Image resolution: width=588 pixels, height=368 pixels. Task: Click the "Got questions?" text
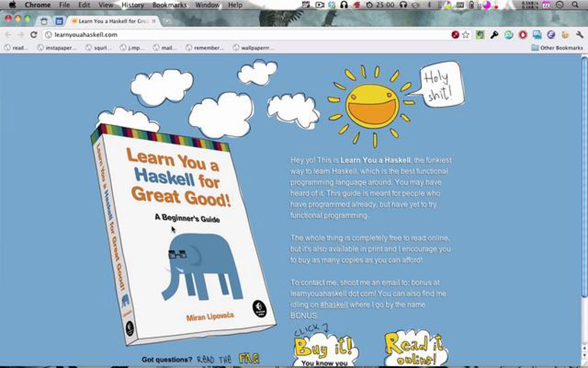pos(167,359)
